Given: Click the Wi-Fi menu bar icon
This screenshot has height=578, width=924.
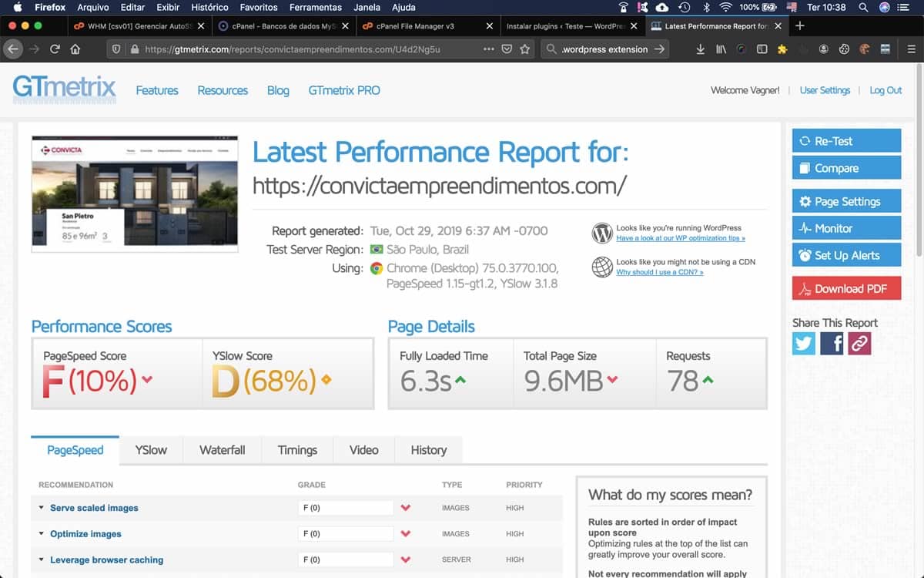Looking at the screenshot, I should (725, 7).
